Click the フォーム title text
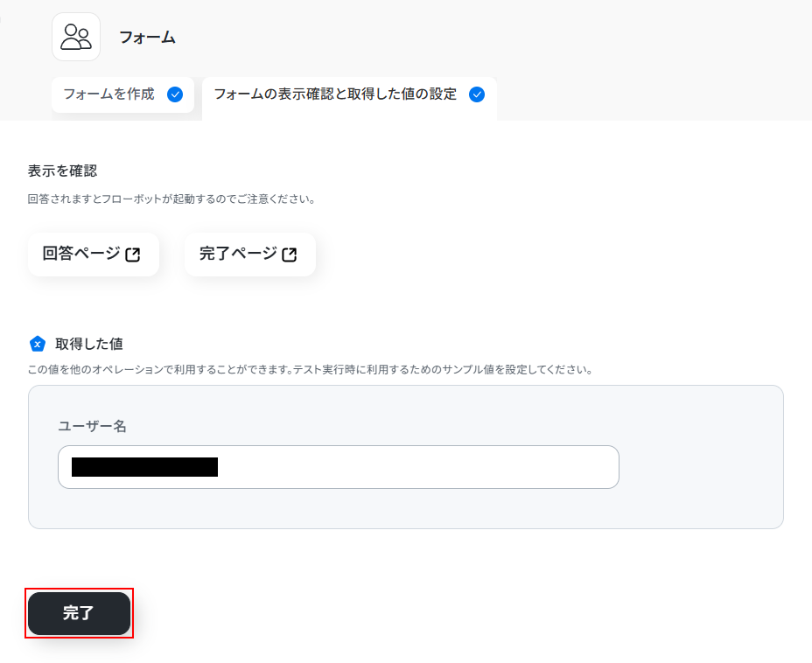Screen dimensions: 812x663 [147, 37]
